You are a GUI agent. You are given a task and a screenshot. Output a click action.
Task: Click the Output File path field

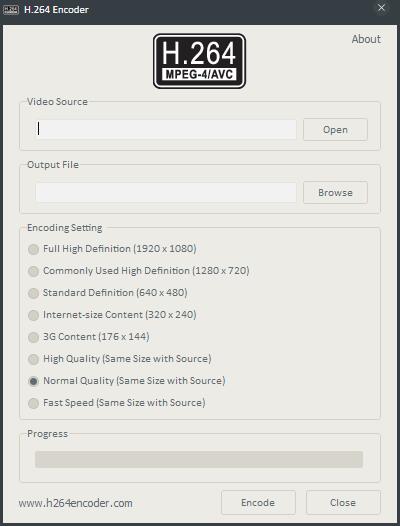pyautogui.click(x=166, y=192)
